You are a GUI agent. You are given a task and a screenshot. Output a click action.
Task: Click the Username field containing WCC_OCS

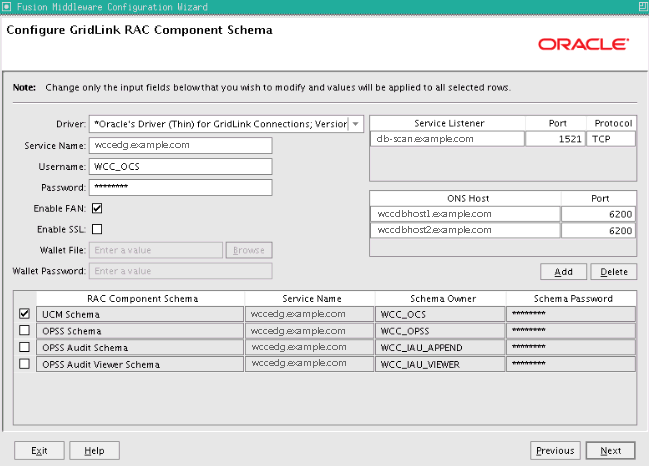(x=180, y=166)
